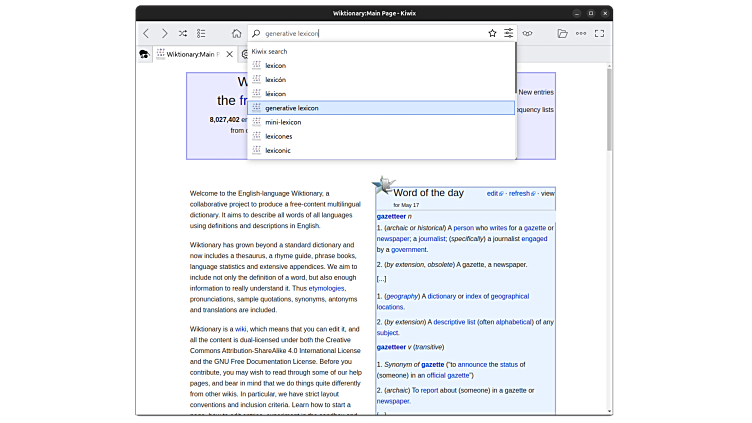Go to the home page
The width and height of the screenshot is (752, 423).
236,33
